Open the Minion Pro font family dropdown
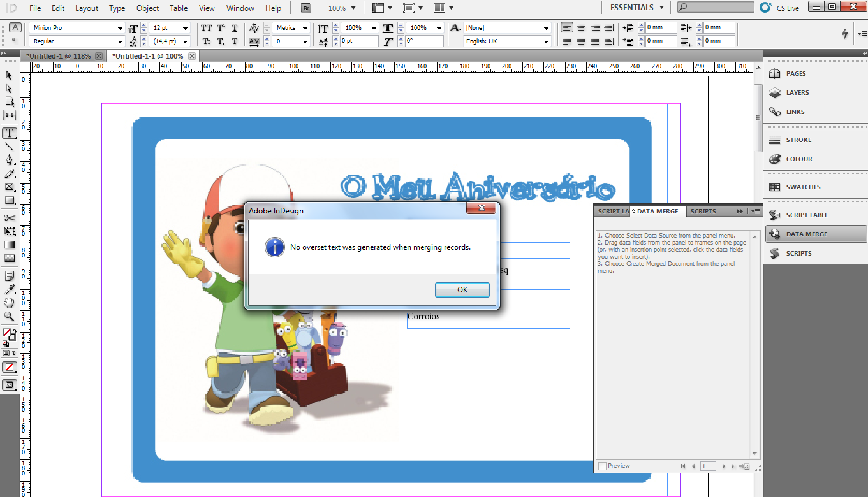The width and height of the screenshot is (868, 497). tap(121, 28)
